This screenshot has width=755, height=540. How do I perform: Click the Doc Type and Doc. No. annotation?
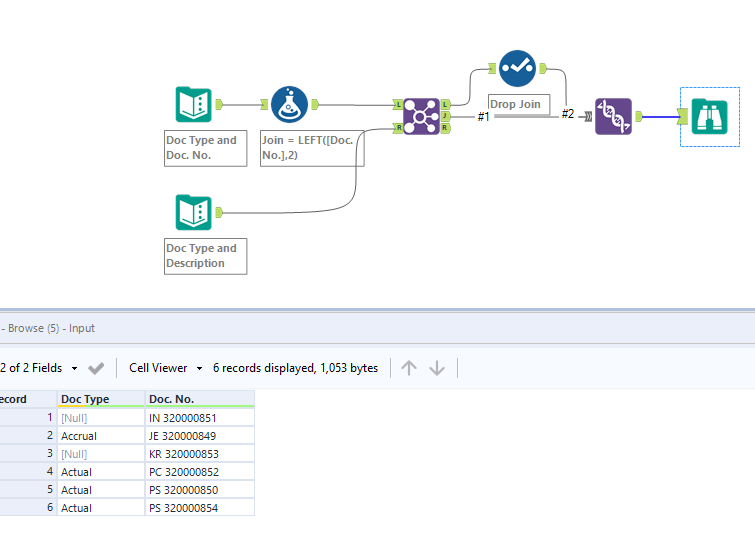pyautogui.click(x=206, y=148)
